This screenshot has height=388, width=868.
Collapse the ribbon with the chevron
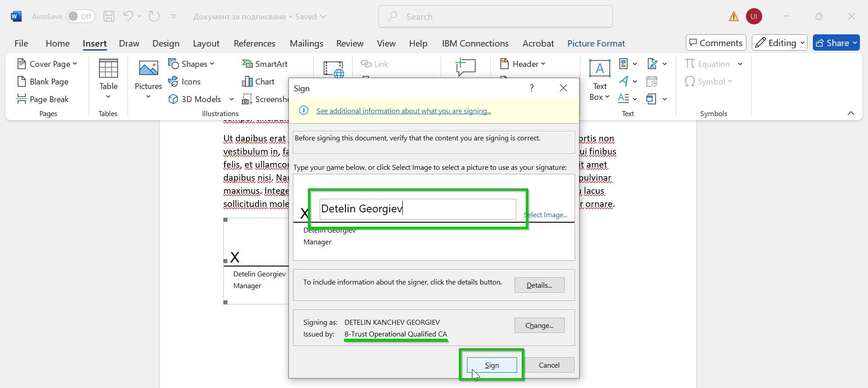(x=851, y=113)
